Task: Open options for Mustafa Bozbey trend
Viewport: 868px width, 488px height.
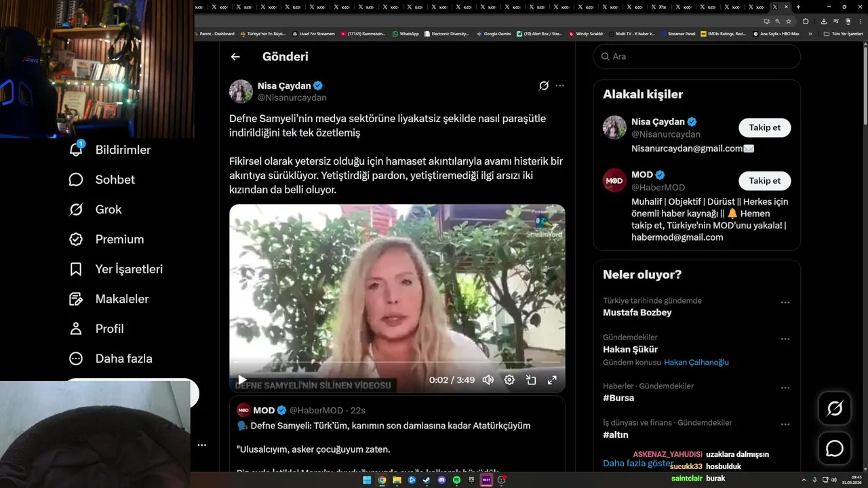Action: (x=785, y=302)
